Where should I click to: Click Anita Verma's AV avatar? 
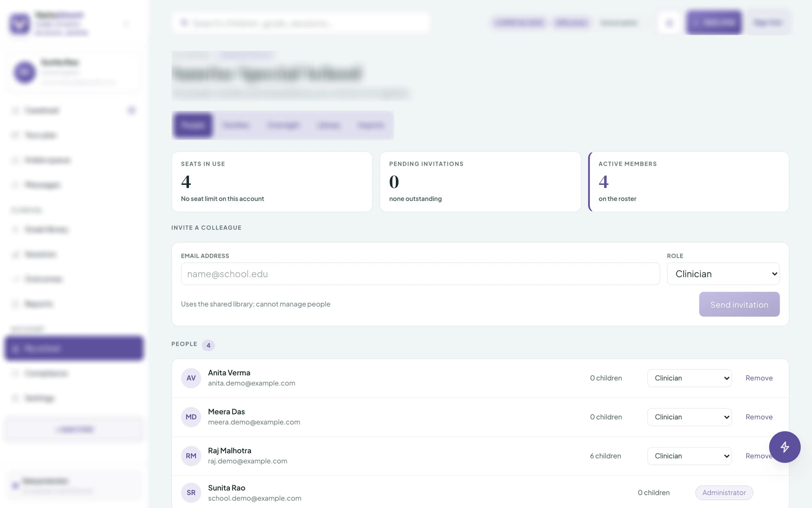(x=191, y=378)
